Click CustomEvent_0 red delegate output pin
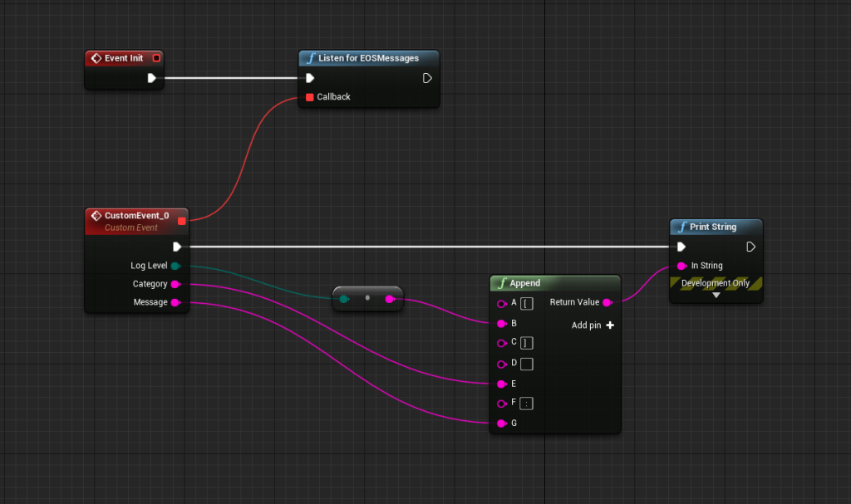 click(181, 221)
